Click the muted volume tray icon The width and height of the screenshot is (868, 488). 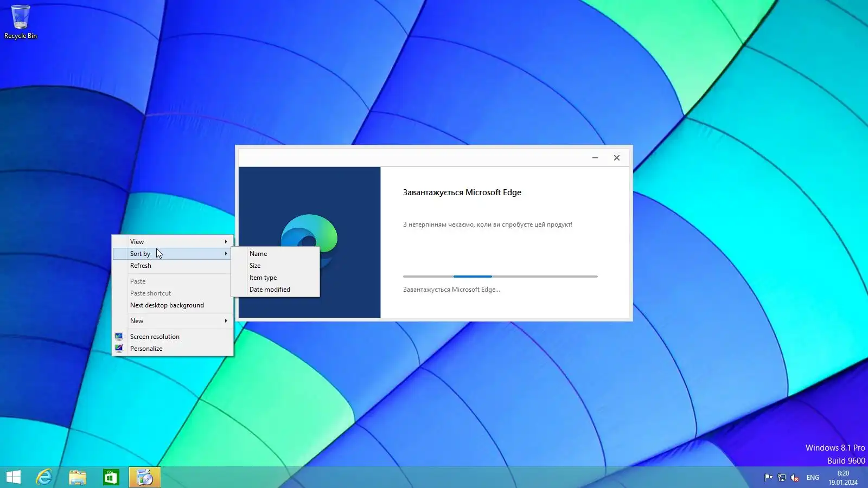tap(795, 478)
